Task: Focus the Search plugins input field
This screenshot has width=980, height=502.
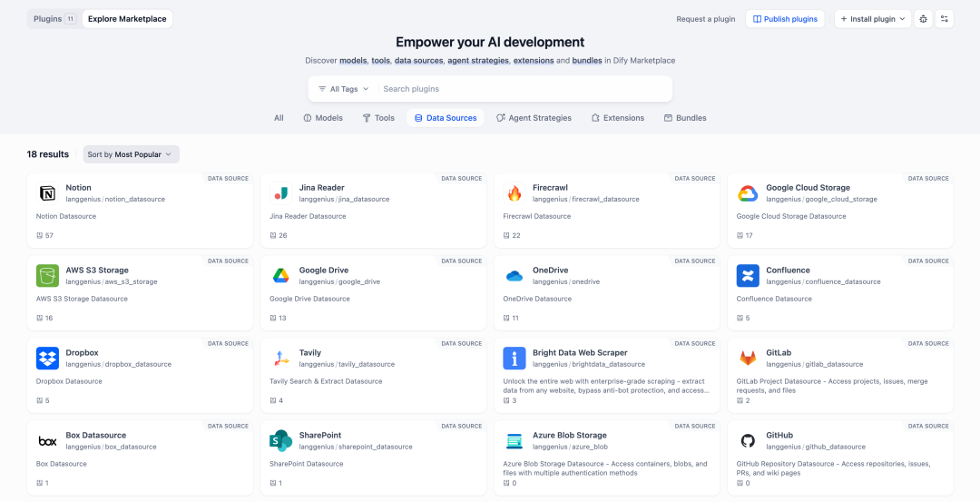Action: click(x=524, y=89)
